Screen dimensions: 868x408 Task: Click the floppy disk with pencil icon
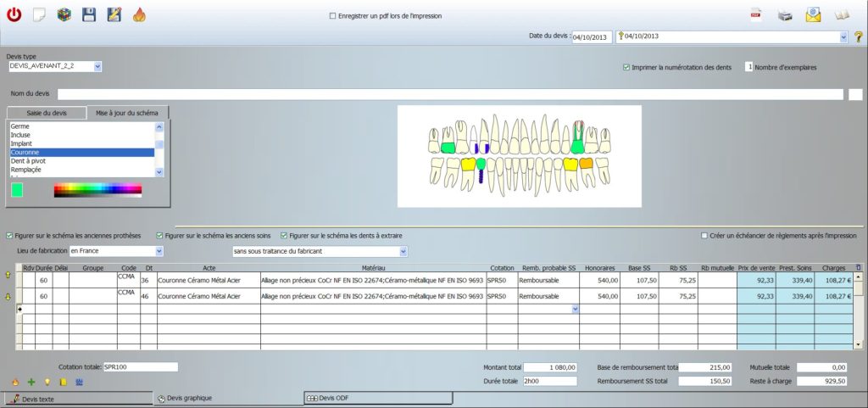point(114,15)
